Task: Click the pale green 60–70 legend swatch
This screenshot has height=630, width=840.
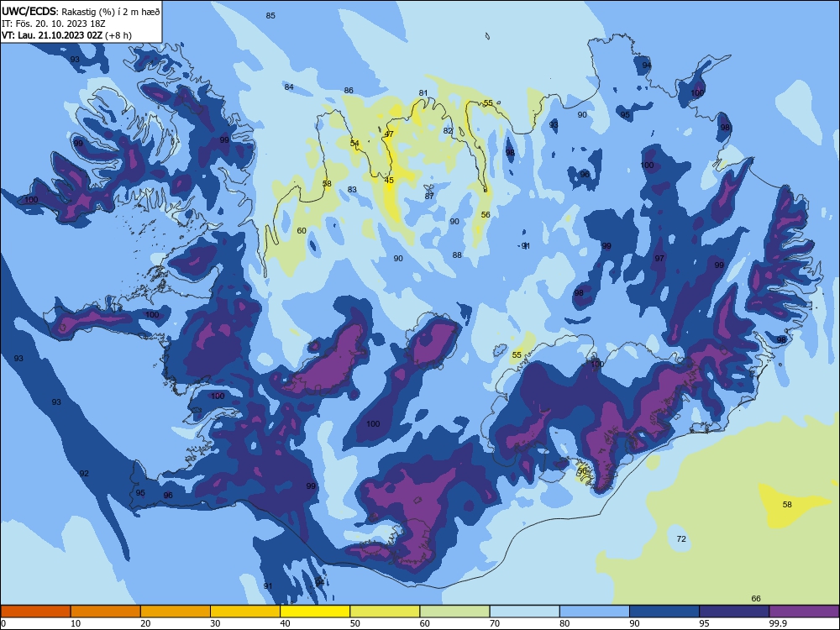Action: point(454,612)
